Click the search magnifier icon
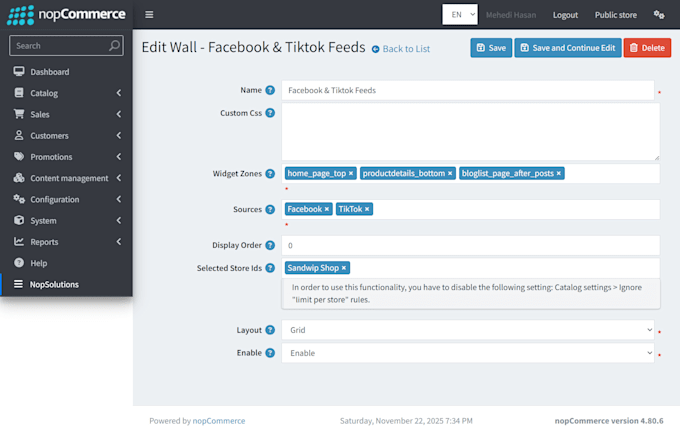Screen dimensions: 680x436 pos(114,46)
